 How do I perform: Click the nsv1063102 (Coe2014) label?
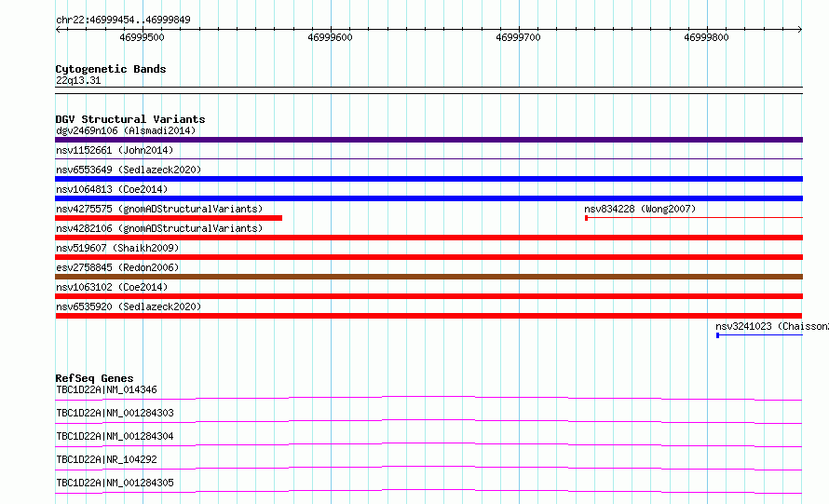112,287
